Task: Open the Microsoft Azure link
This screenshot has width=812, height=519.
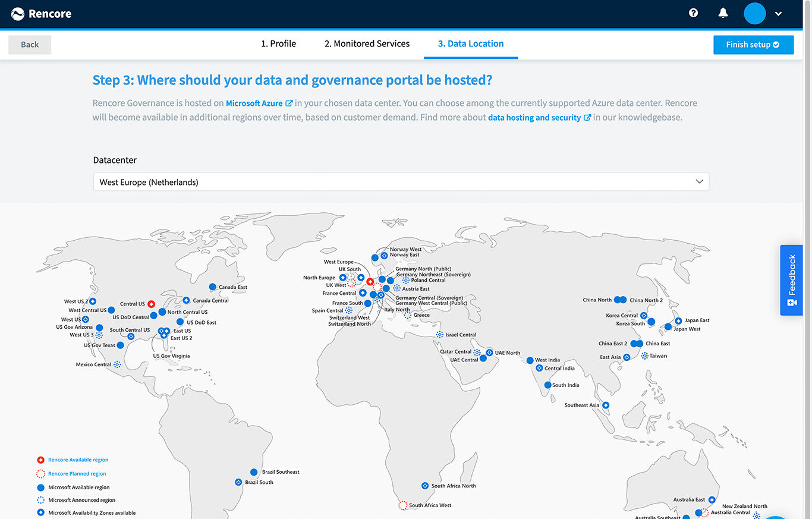Action: tap(259, 103)
